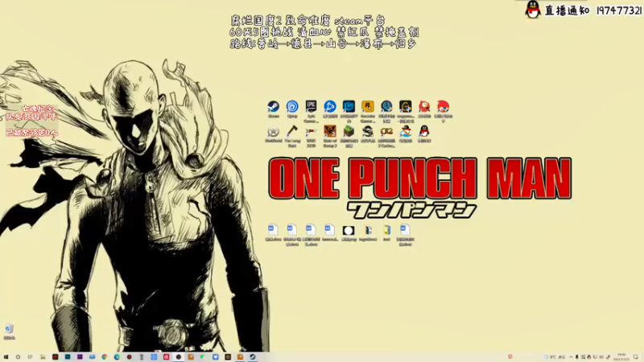The image size is (644, 362).
Task: Open the Recycle Bin
Action: tap(10, 331)
